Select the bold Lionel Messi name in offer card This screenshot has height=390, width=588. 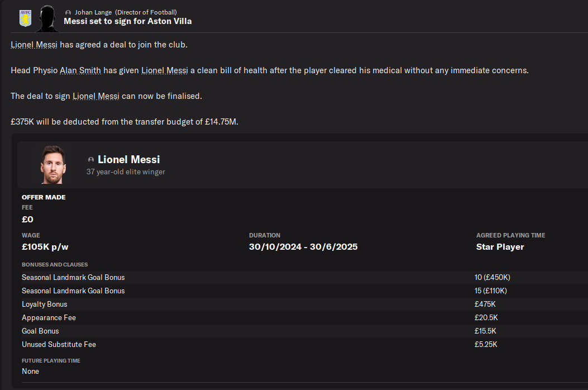[128, 160]
